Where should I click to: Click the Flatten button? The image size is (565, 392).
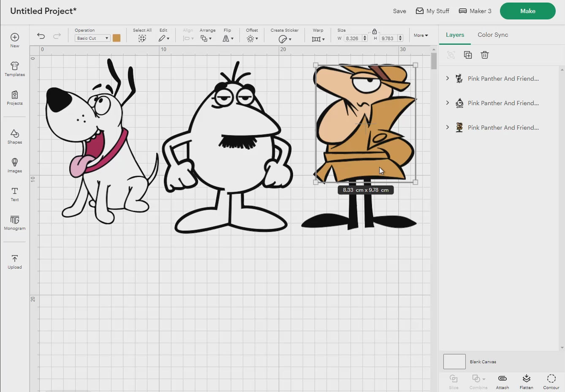click(x=526, y=381)
